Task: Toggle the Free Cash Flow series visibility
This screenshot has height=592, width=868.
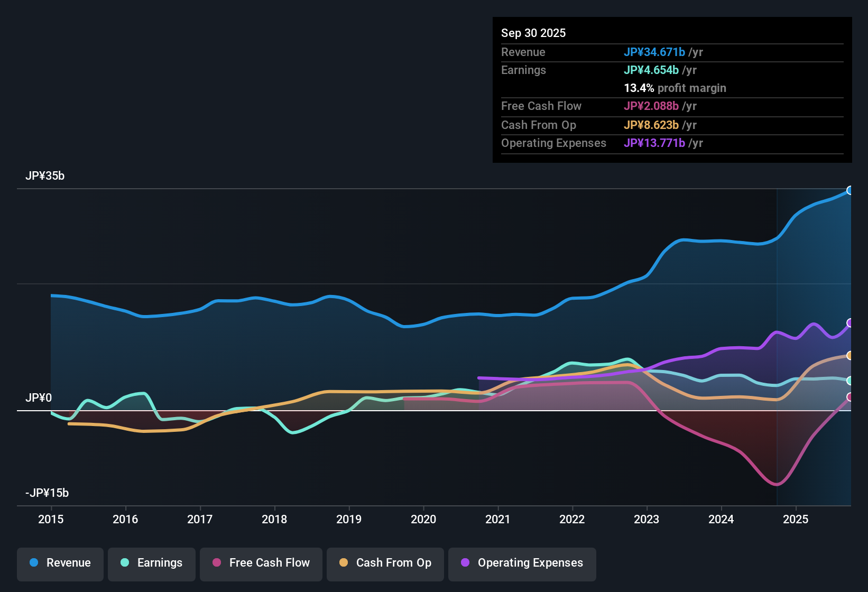Action: (261, 563)
